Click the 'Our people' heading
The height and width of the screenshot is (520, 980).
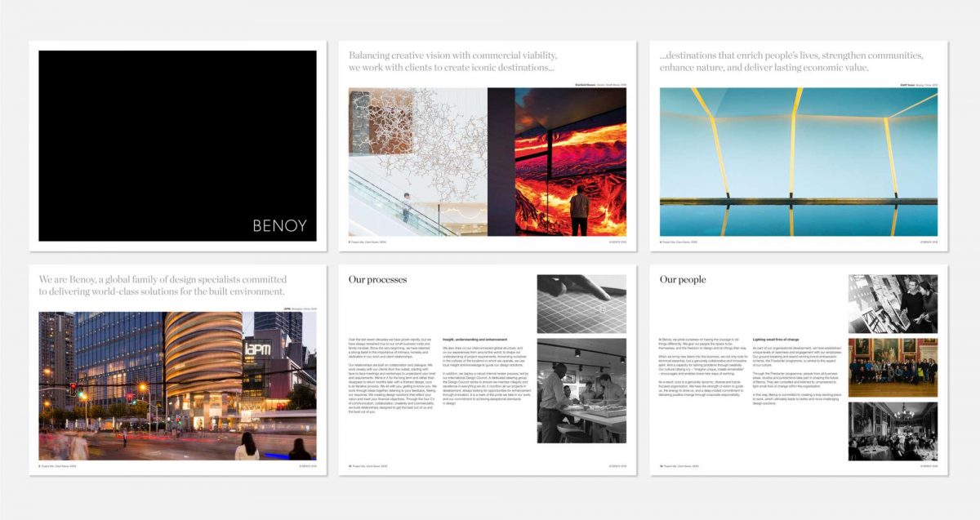pyautogui.click(x=683, y=280)
